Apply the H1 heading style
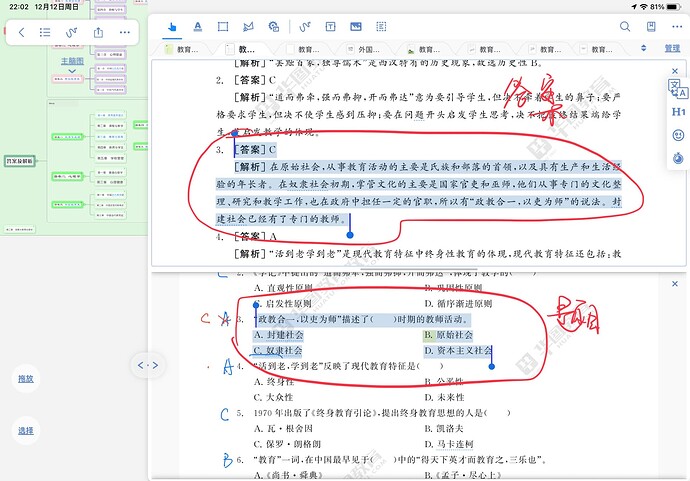This screenshot has width=690, height=481. [678, 112]
